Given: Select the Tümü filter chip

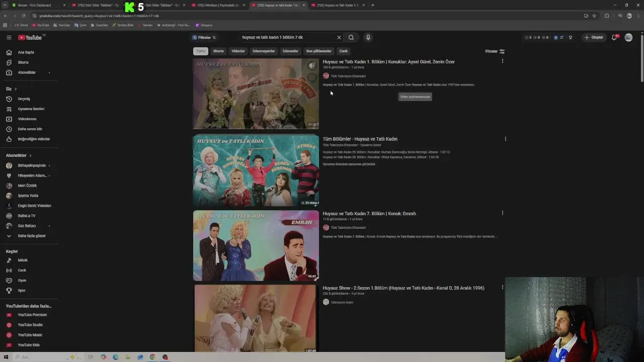Looking at the screenshot, I should [201, 51].
